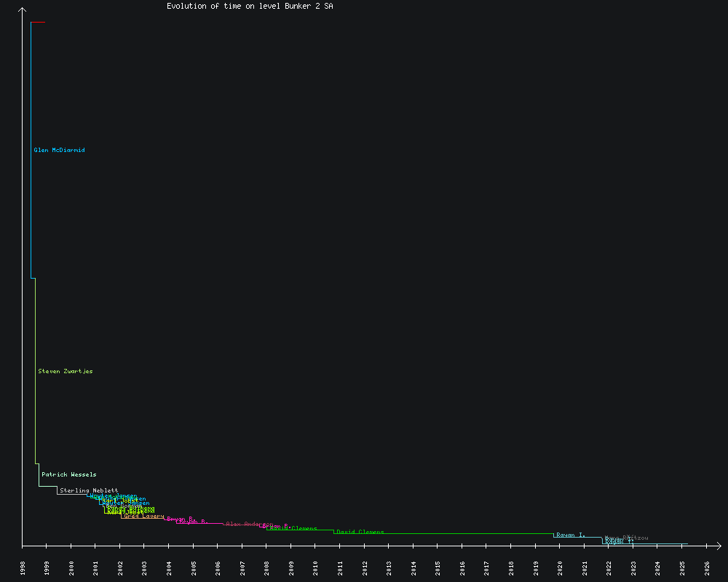Click the red segment at chart top
The image size is (728, 582).
click(38, 23)
